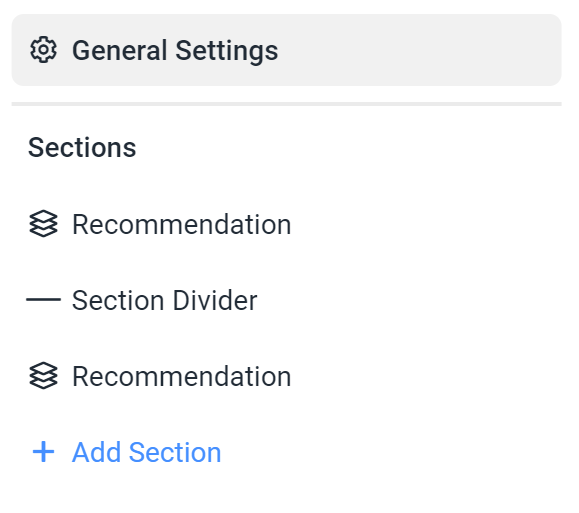Click blank space right of first Recommendation

point(425,224)
